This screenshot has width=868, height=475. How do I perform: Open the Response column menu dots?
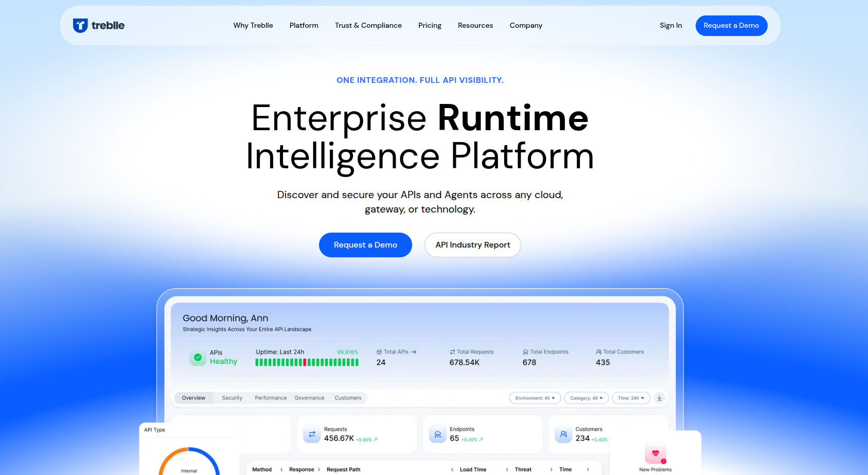(x=319, y=469)
